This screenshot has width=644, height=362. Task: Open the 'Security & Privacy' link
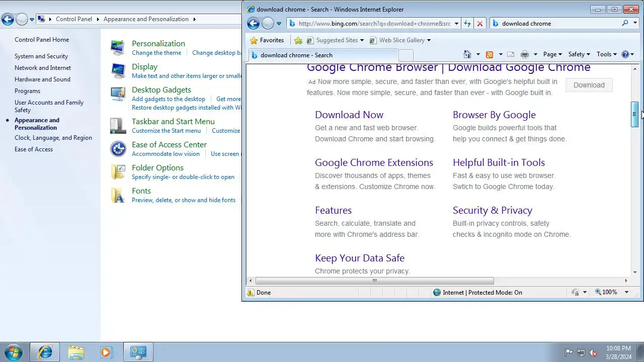[x=492, y=210]
